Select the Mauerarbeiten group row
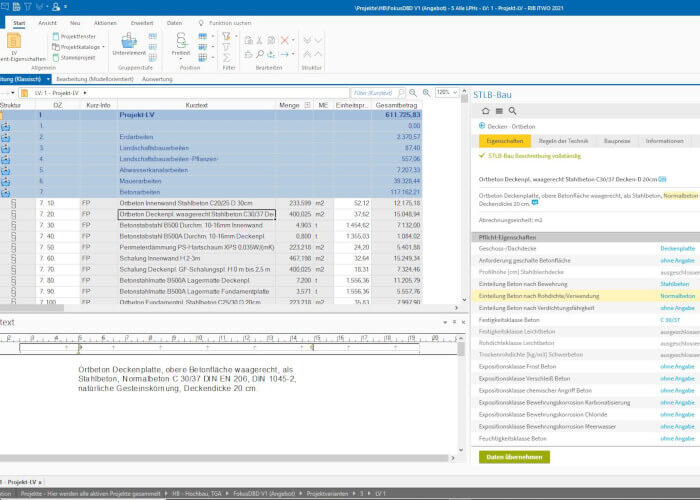The height and width of the screenshot is (500, 700). 211,181
